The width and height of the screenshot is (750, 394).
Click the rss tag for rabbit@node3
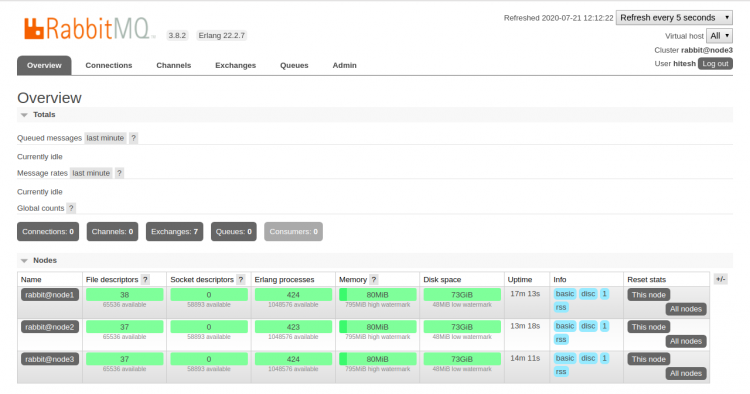[x=561, y=371]
